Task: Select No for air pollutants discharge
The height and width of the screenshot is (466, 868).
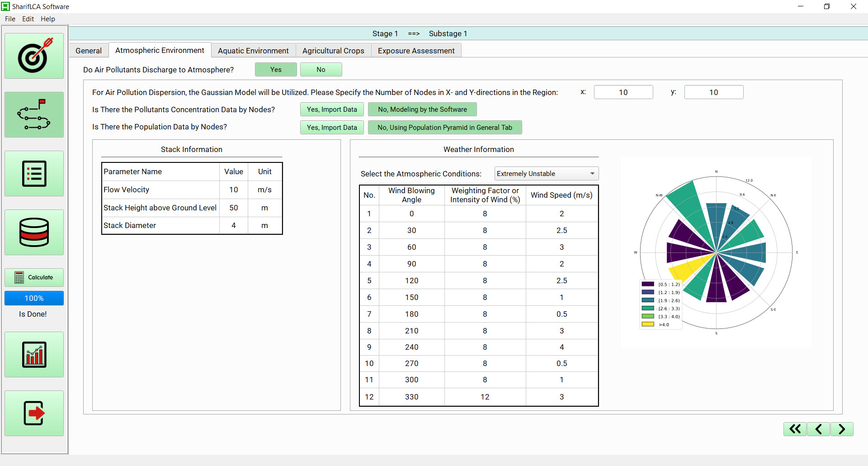Action: [321, 70]
